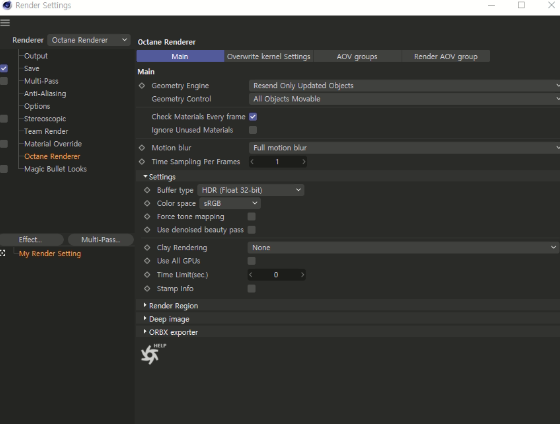This screenshot has height=424, width=560.
Task: Open Geometry Engine dropdown
Action: [x=404, y=86]
